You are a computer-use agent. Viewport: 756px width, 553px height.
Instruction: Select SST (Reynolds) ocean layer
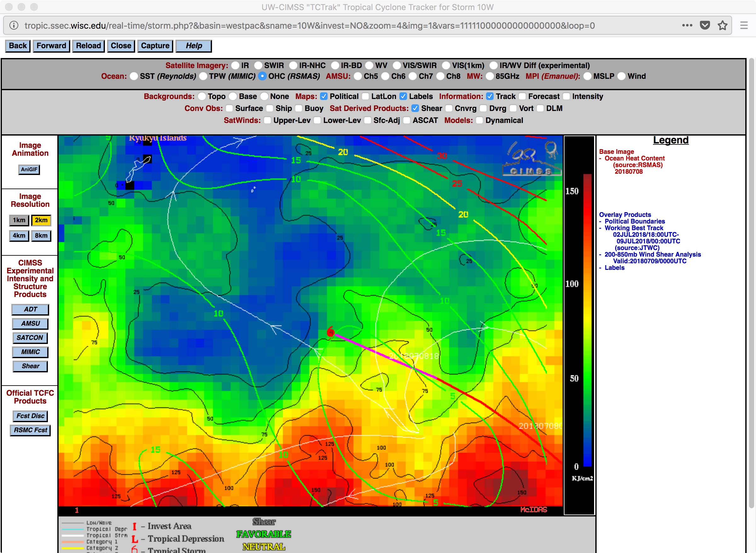click(x=134, y=76)
